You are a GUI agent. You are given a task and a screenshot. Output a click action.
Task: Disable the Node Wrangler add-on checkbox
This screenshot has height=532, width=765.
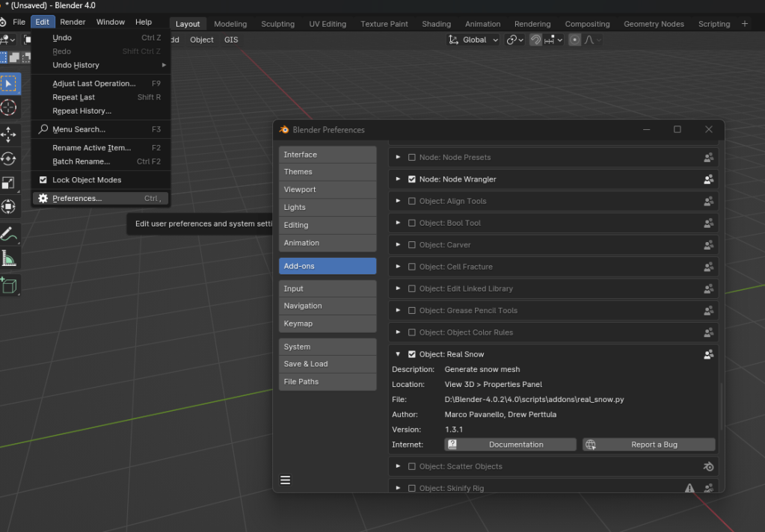pyautogui.click(x=412, y=179)
